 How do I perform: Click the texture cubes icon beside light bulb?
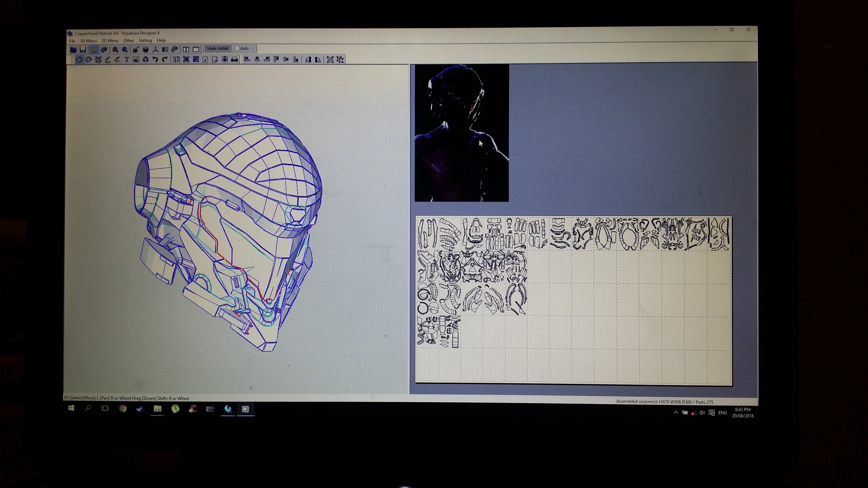tap(104, 50)
